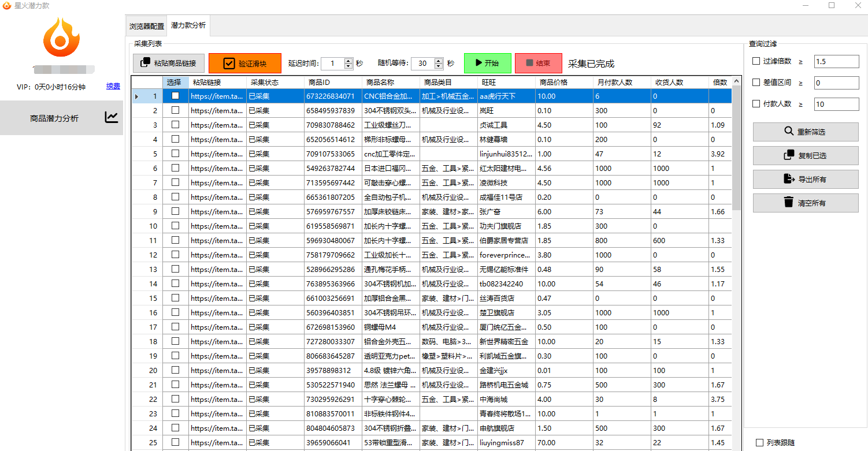This screenshot has height=451, width=868.
Task: Check the select box for row 1
Action: (x=175, y=96)
